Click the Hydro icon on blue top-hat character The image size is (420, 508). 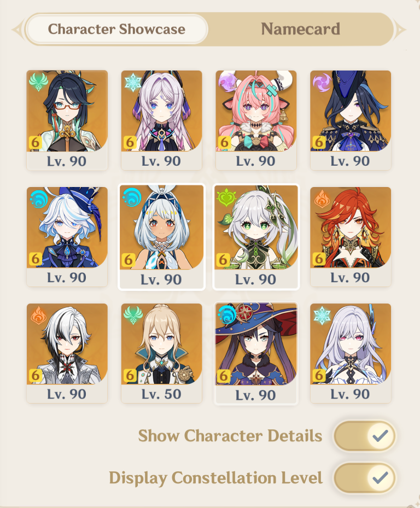click(39, 198)
